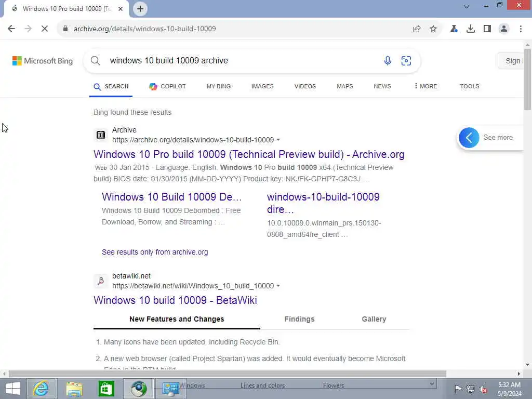Image resolution: width=532 pixels, height=399 pixels.
Task: Open a new browser tab
Action: click(x=140, y=9)
